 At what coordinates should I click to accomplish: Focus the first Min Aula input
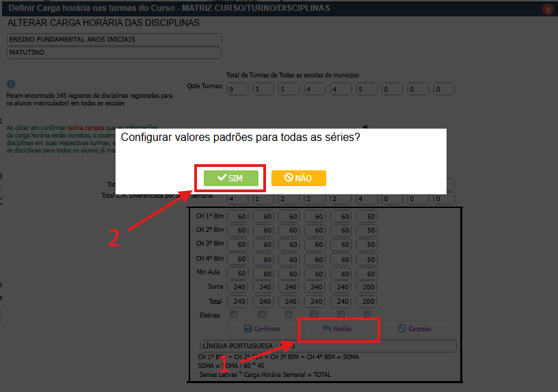pyautogui.click(x=239, y=273)
